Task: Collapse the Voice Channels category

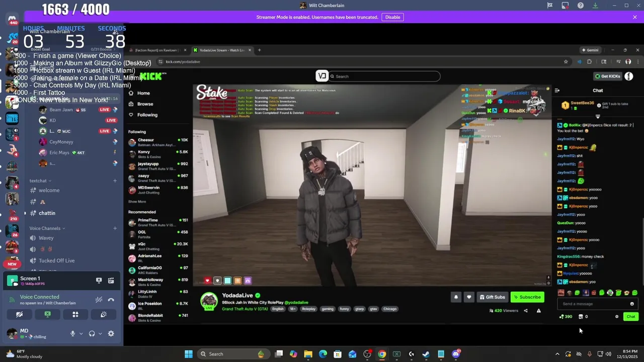Action: (47, 228)
